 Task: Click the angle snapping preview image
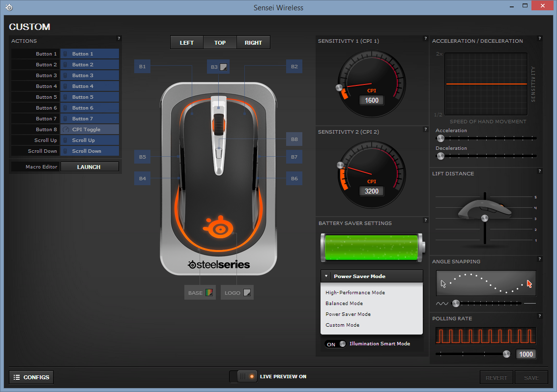pyautogui.click(x=486, y=283)
